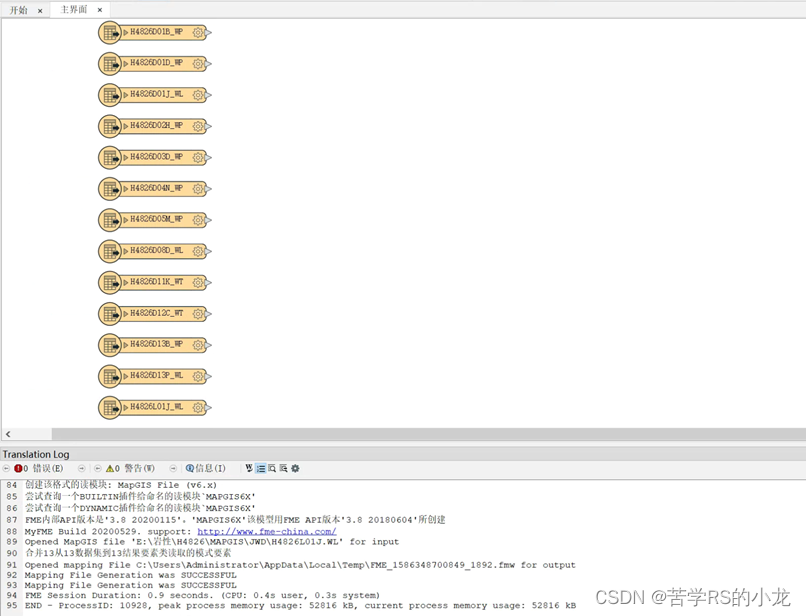The width and height of the screenshot is (806, 616).
Task: Expand the H4826D01D_WP reader attributes
Action: point(124,63)
